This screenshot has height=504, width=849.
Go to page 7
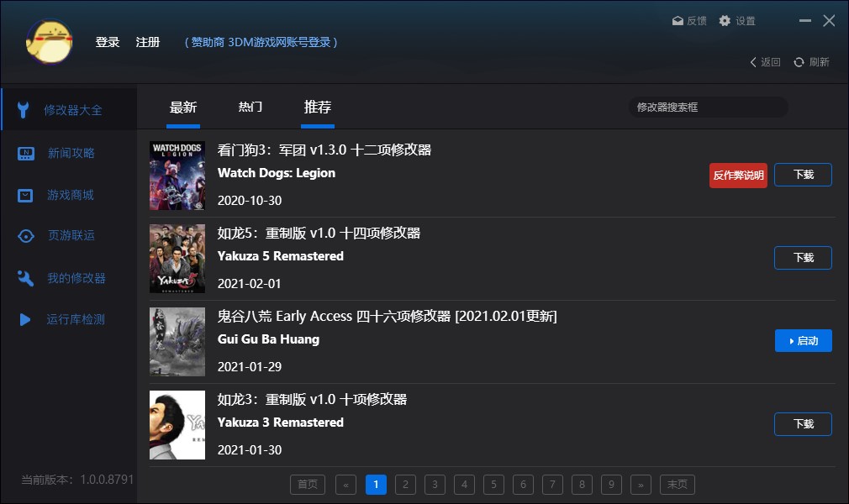tap(552, 485)
